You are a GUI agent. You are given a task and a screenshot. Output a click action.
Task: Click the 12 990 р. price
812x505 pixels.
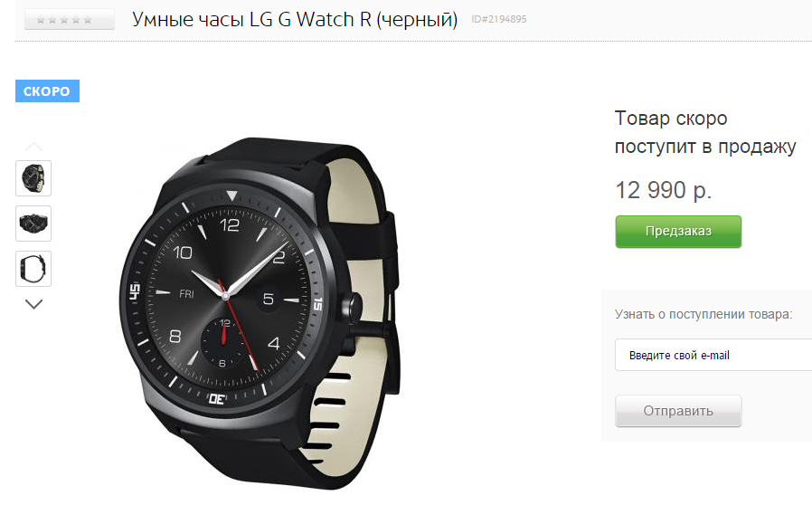click(664, 190)
